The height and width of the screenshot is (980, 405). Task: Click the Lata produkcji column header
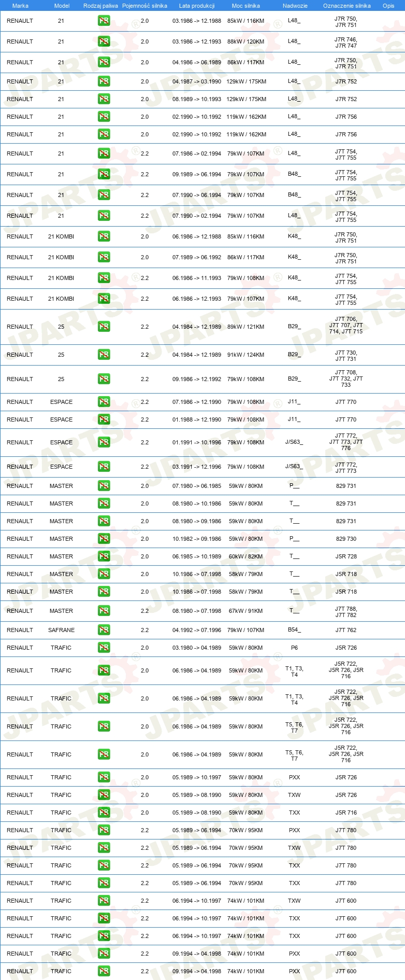[x=197, y=6]
